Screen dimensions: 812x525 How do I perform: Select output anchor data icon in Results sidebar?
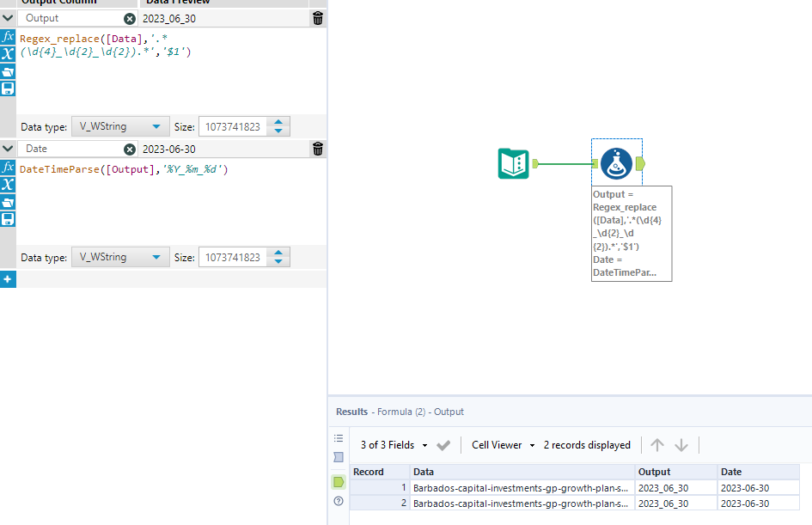tap(339, 482)
